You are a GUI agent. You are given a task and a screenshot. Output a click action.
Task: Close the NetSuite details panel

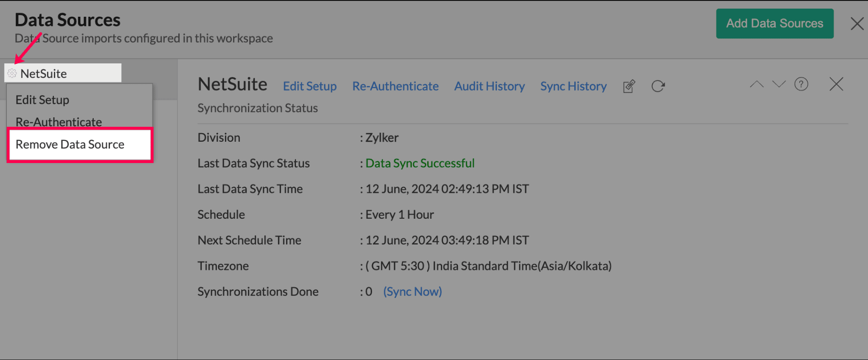[x=836, y=84]
